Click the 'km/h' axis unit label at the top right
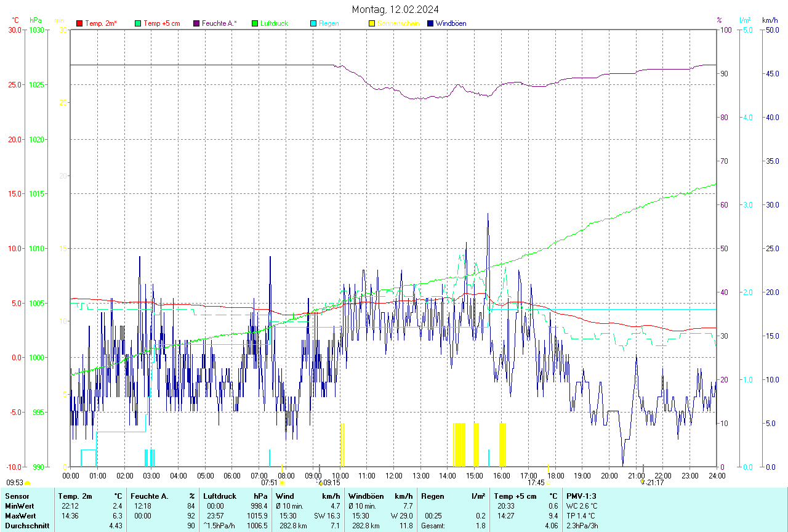This screenshot has width=788, height=532. [770, 20]
